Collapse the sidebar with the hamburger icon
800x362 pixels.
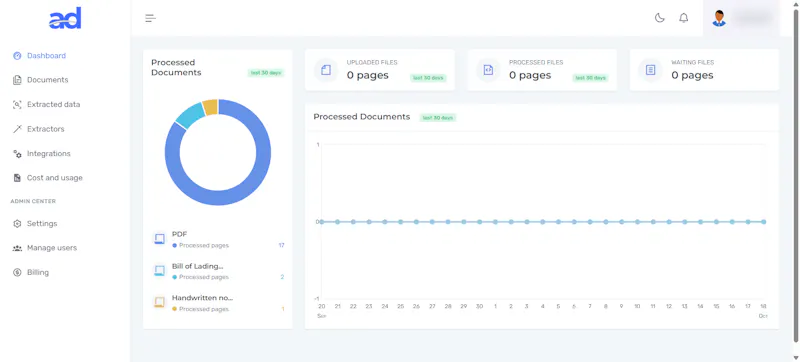click(x=150, y=18)
